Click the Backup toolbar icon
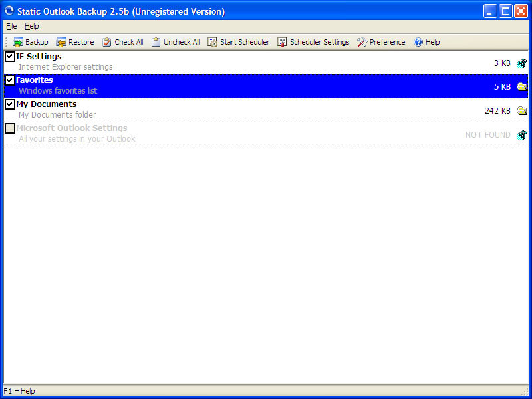This screenshot has width=532, height=399. 18,42
